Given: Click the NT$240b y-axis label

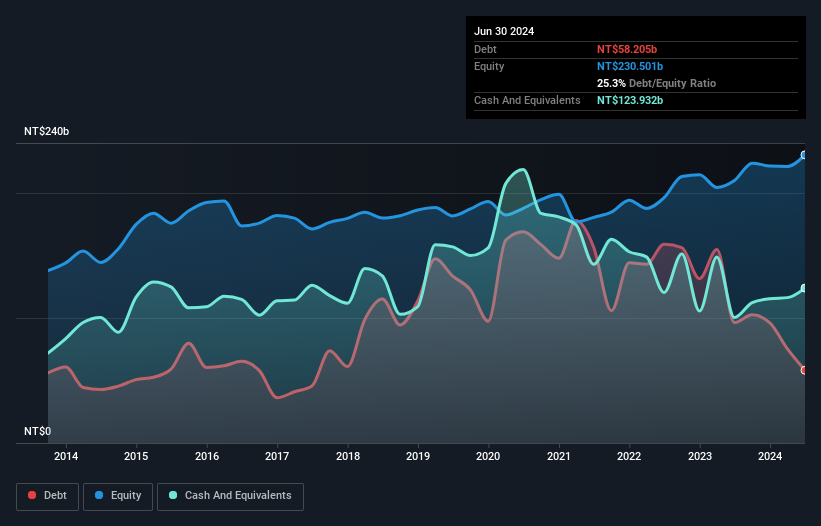Looking at the screenshot, I should [x=47, y=131].
